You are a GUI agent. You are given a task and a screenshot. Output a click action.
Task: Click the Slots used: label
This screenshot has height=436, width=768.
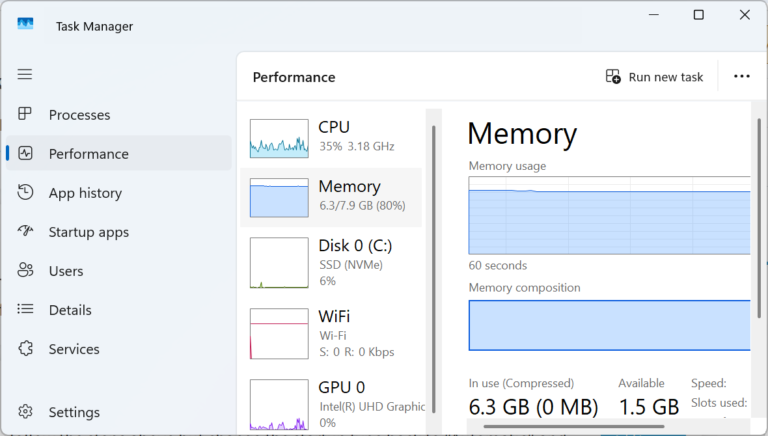tap(719, 403)
